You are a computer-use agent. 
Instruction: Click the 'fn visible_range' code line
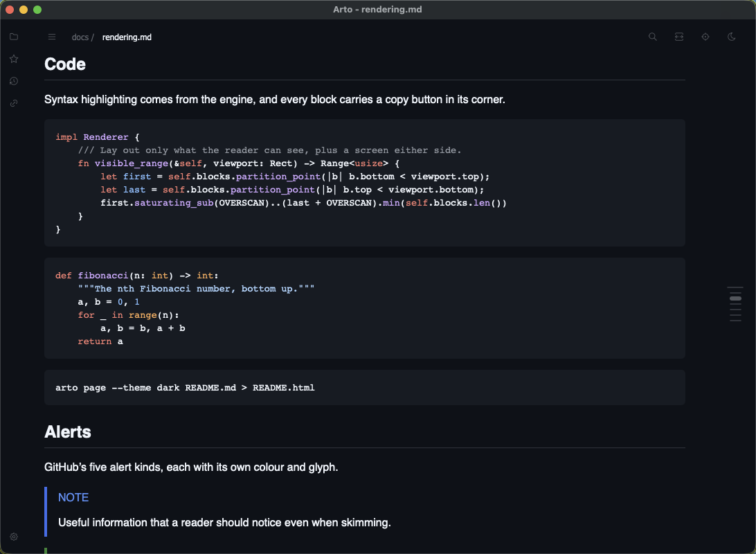(x=239, y=163)
